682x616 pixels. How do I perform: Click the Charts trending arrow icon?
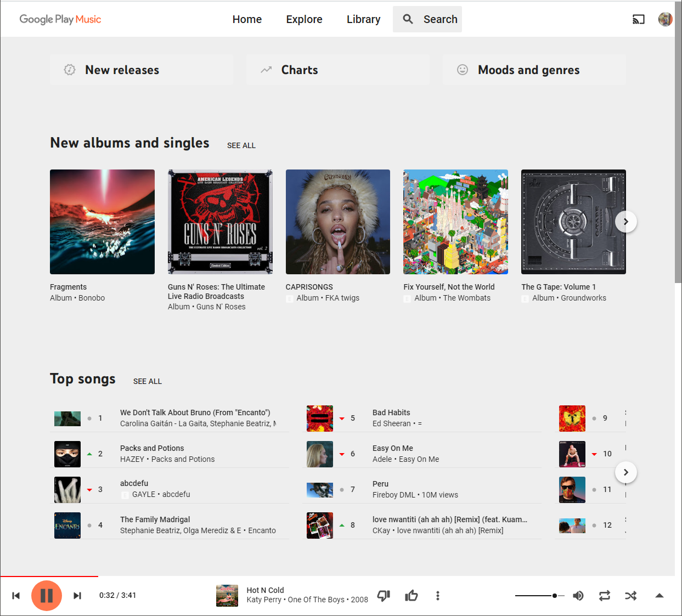[x=266, y=70]
